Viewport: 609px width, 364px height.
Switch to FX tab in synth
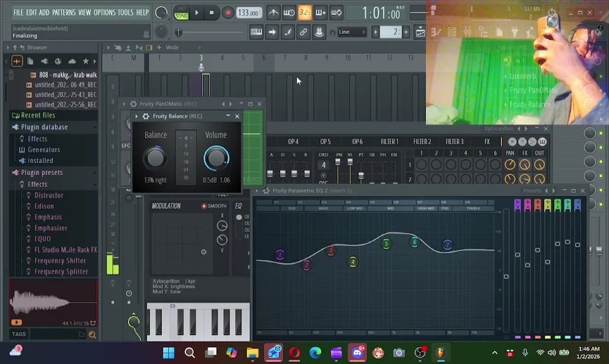(487, 142)
